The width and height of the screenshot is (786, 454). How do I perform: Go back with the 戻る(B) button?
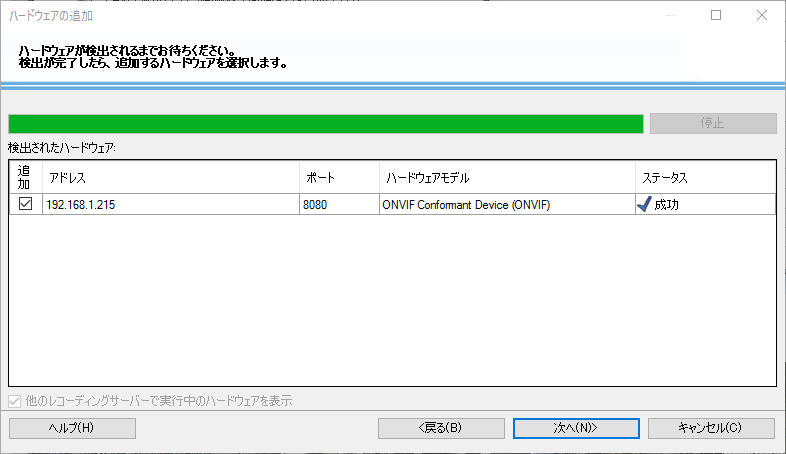(x=441, y=428)
